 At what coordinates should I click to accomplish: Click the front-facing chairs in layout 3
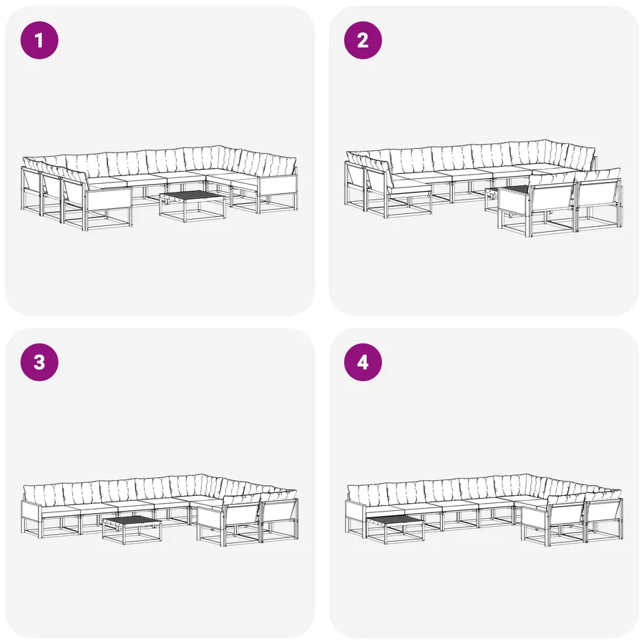pyautogui.click(x=248, y=521)
